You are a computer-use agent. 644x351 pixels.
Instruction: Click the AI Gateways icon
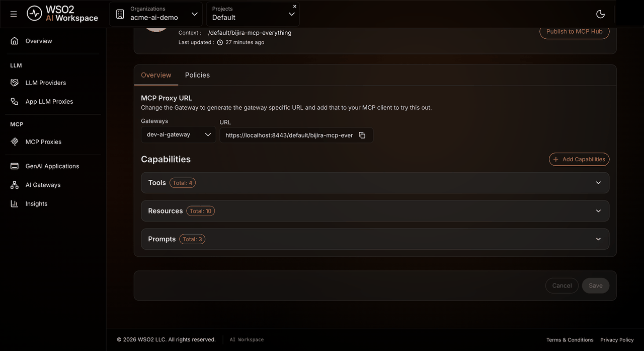click(15, 185)
